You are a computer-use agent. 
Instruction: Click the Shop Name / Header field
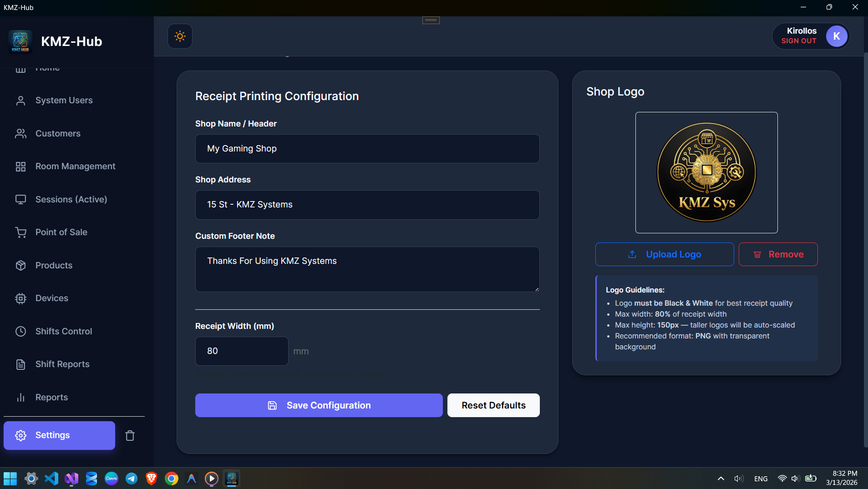click(x=367, y=149)
